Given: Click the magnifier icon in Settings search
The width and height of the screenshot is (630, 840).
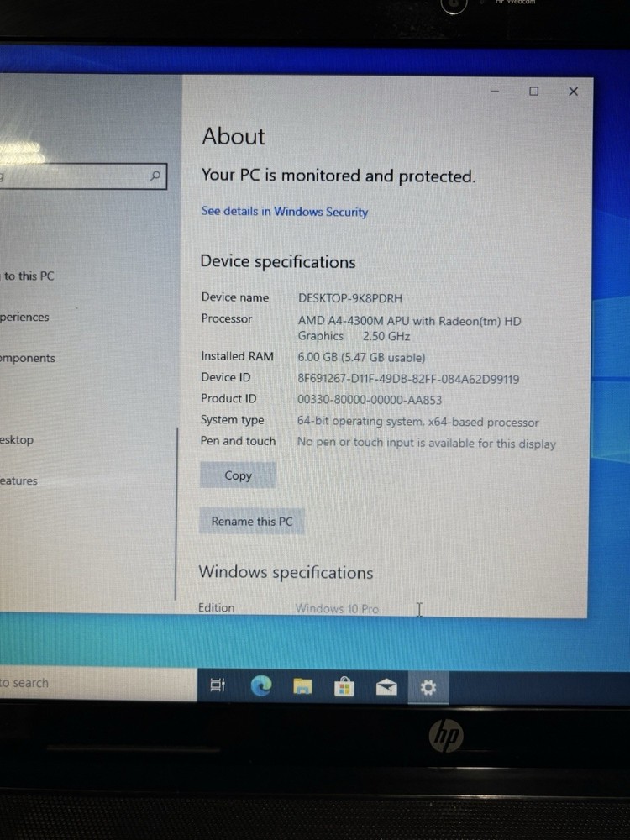Looking at the screenshot, I should coord(155,176).
